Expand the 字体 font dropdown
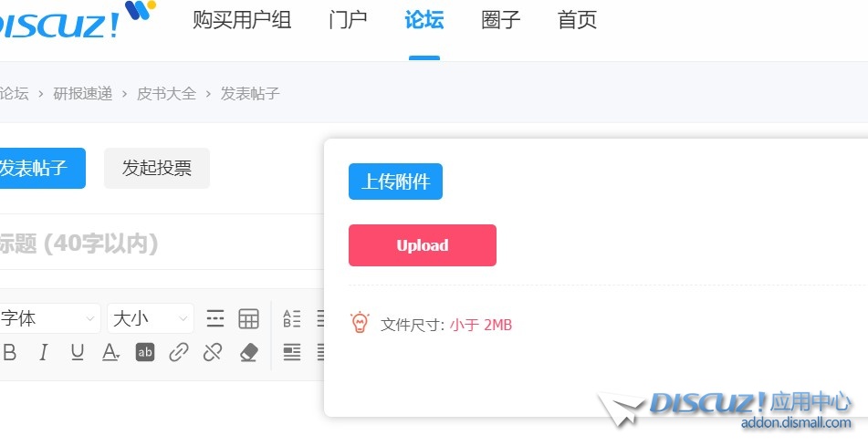Image resolution: width=868 pixels, height=446 pixels. click(48, 318)
